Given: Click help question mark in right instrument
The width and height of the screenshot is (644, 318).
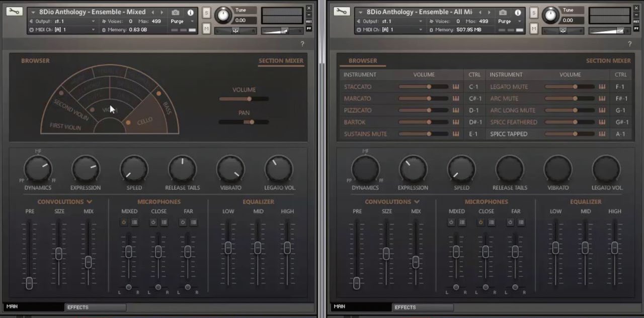Looking at the screenshot, I should 629,44.
